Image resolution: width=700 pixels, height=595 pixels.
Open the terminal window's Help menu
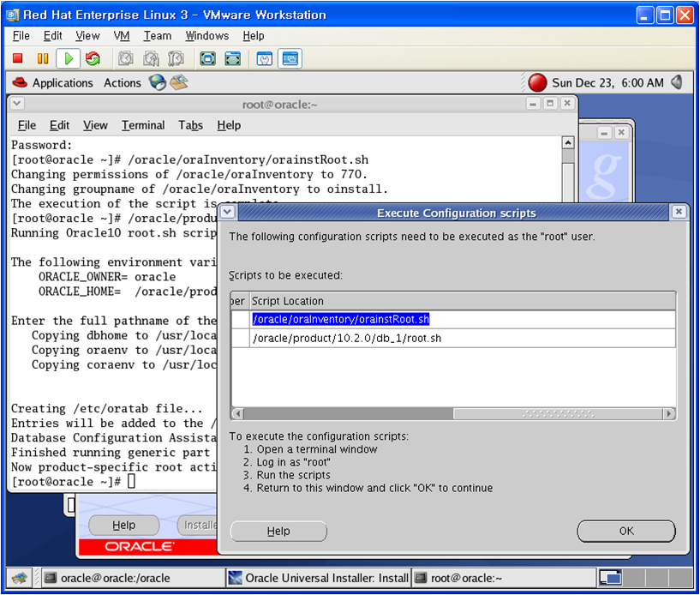(229, 125)
